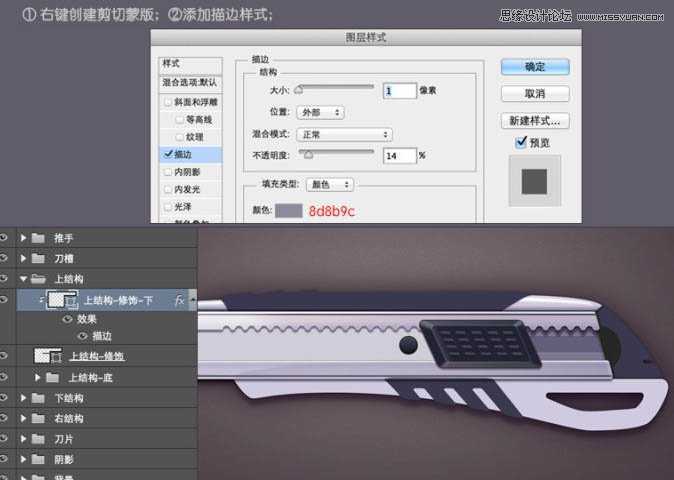
Task: Click the folder icon of 上结构-底 group
Action: pos(52,377)
